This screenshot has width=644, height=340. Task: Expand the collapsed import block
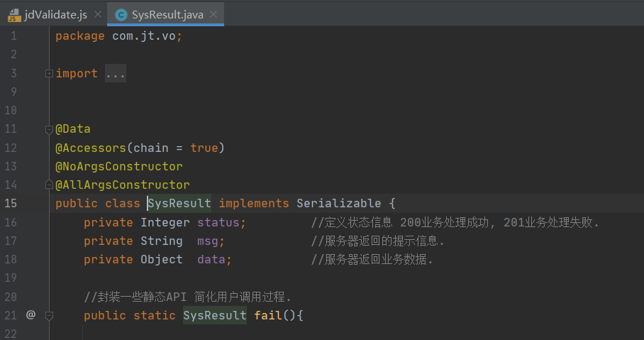49,74
